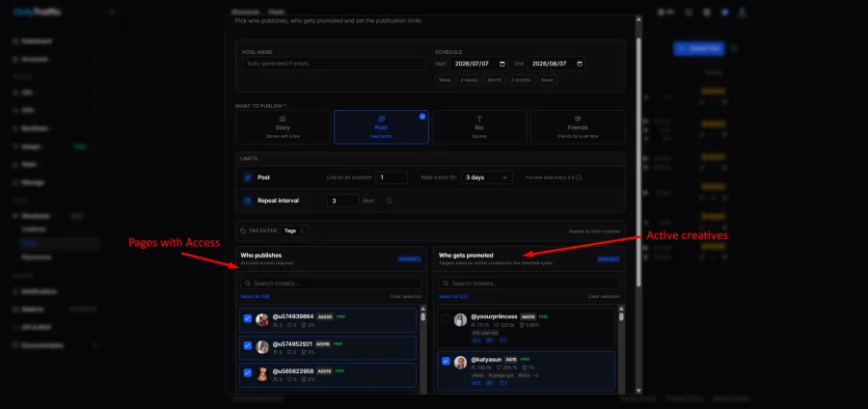This screenshot has width=868, height=409.
Task: Click the Who gets promoted list scroll-up arrow
Action: (x=621, y=309)
